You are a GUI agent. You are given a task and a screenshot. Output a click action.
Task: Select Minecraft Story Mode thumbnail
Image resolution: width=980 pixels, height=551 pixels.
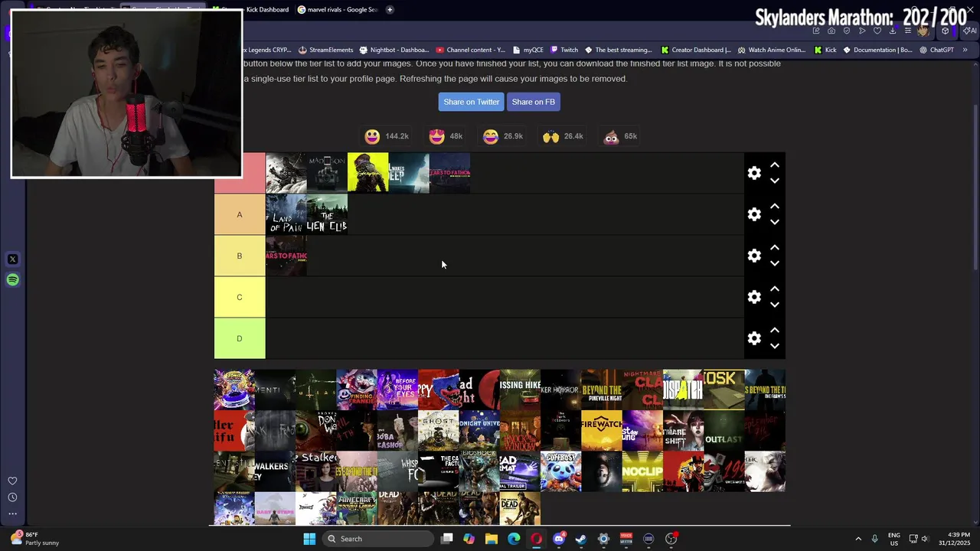357,509
